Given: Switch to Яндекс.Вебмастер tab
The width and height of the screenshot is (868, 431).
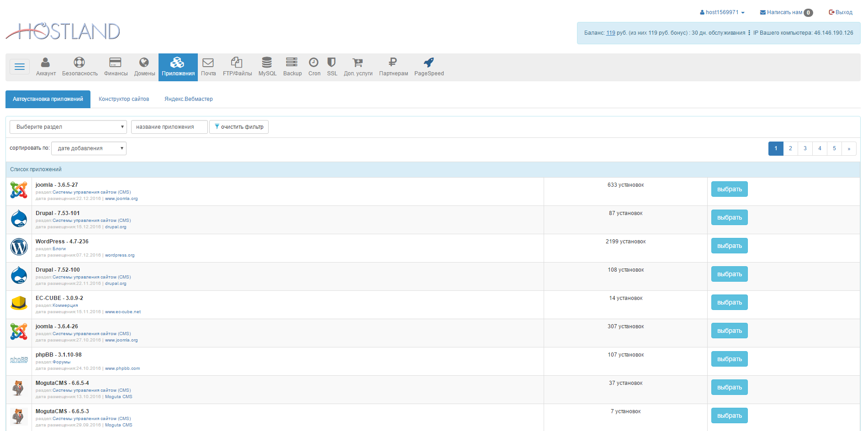Looking at the screenshot, I should tap(188, 99).
